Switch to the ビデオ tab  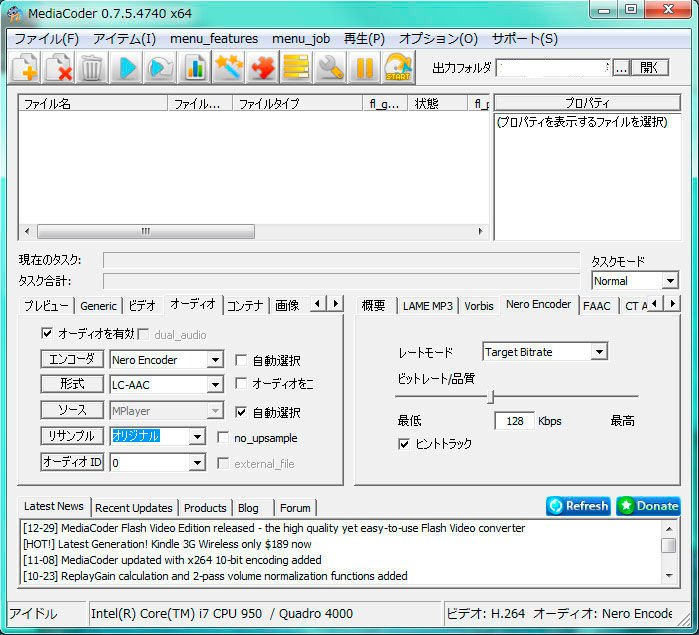[142, 306]
